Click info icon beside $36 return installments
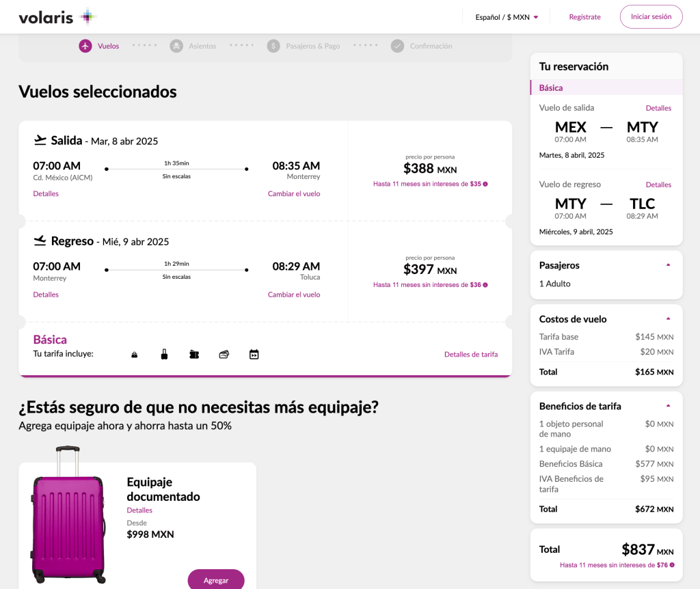This screenshot has height=589, width=700. [x=485, y=285]
